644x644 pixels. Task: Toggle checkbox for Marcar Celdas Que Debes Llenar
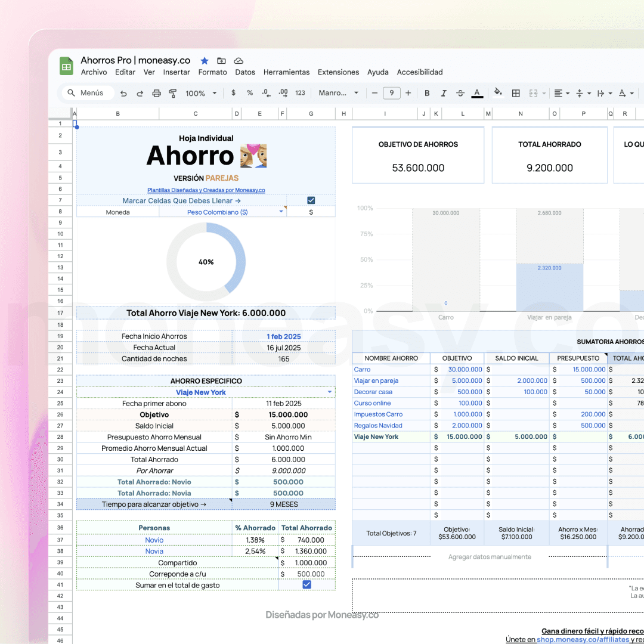tap(311, 200)
